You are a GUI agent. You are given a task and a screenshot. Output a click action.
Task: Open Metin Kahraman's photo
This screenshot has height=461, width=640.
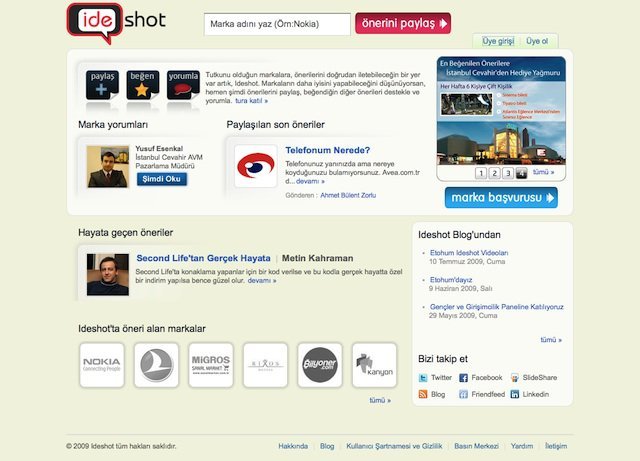108,274
